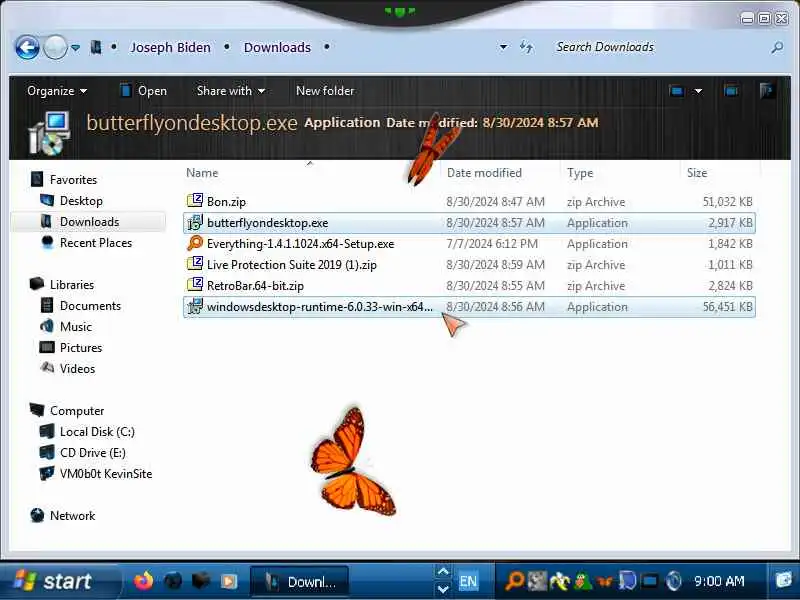
Task: Select the RetroBar.64-bit.zip file icon
Action: click(195, 285)
